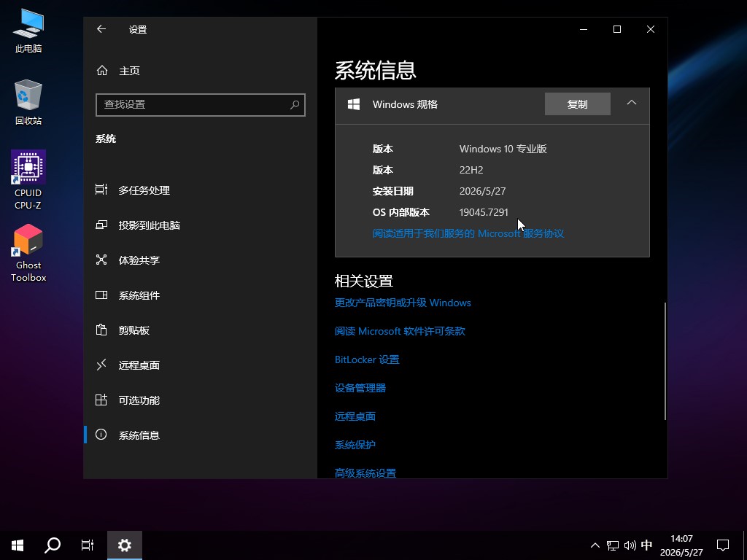Open 系统保护 link
This screenshot has width=747, height=560.
coord(355,445)
